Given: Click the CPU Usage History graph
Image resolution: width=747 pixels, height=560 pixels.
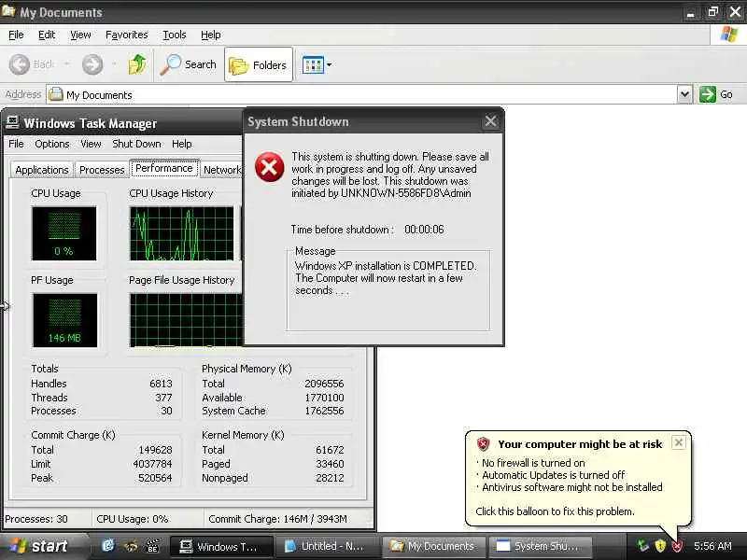Looking at the screenshot, I should point(181,233).
